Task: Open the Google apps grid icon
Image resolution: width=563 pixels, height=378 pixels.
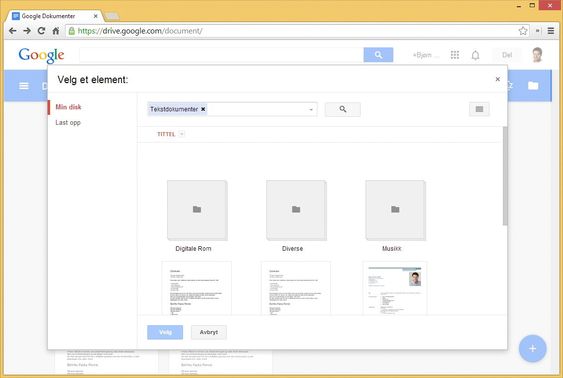Action: (455, 55)
